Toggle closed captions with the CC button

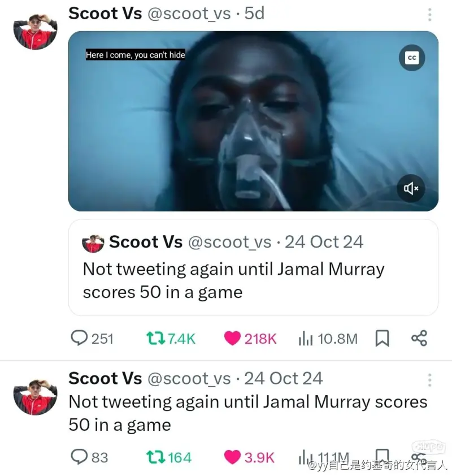(412, 58)
